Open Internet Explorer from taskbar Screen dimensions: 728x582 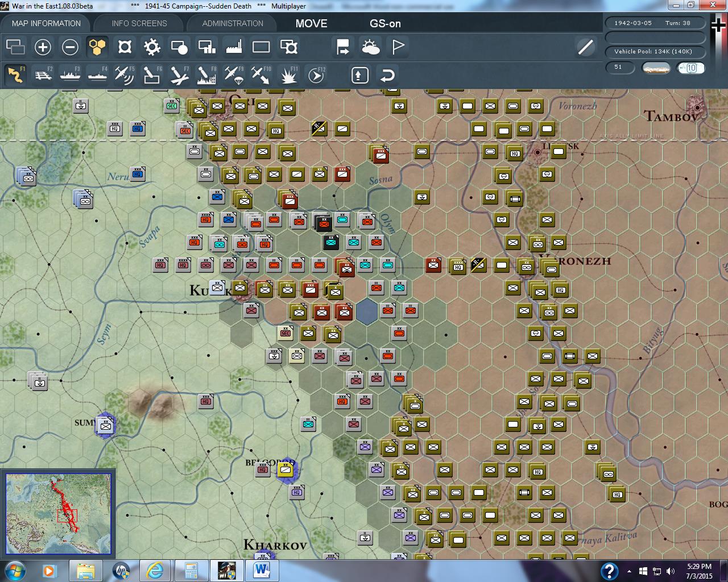point(155,570)
